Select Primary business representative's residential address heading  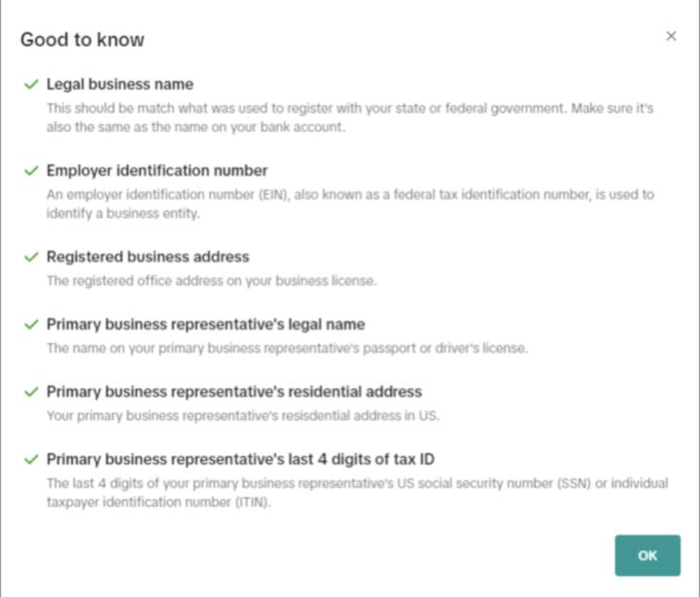(x=234, y=392)
